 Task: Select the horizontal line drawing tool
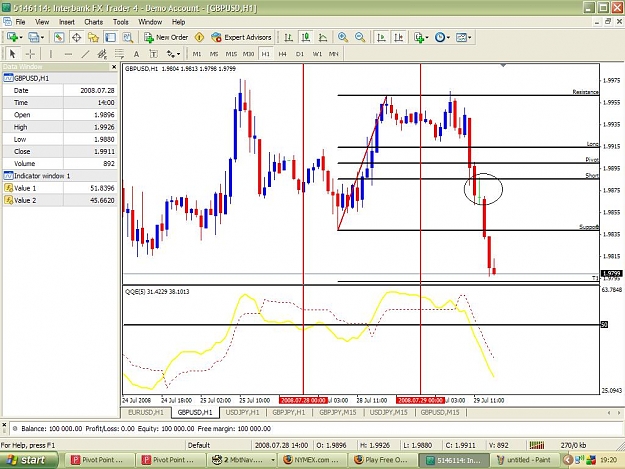68,54
